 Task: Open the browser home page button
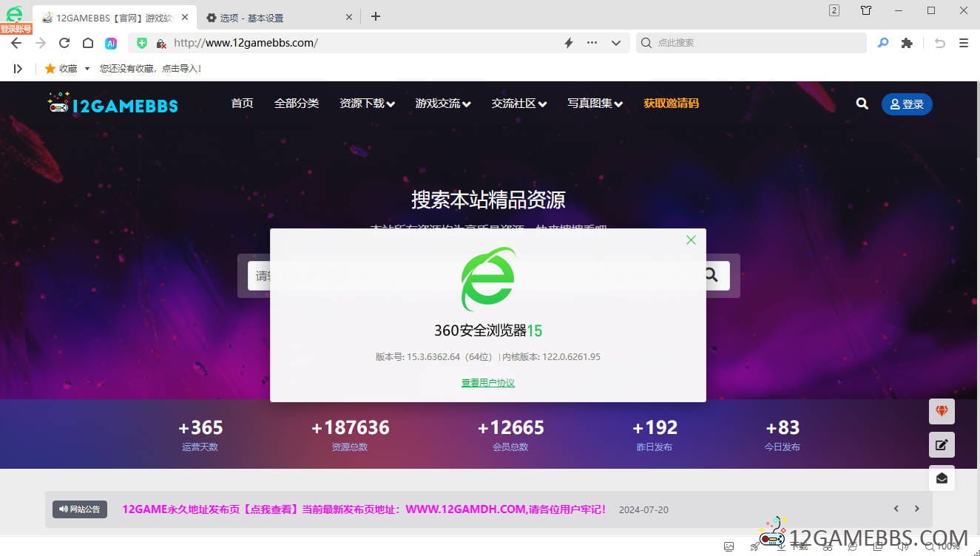coord(87,43)
